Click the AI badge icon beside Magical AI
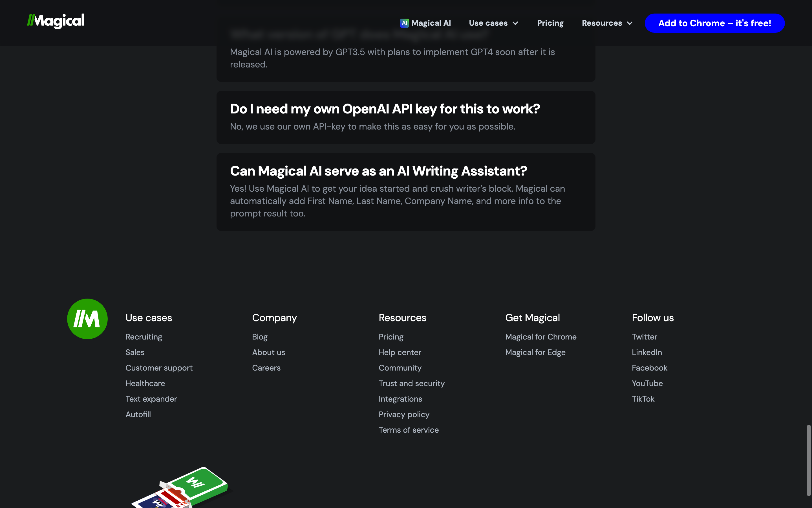Viewport: 812px width, 508px height. point(404,23)
